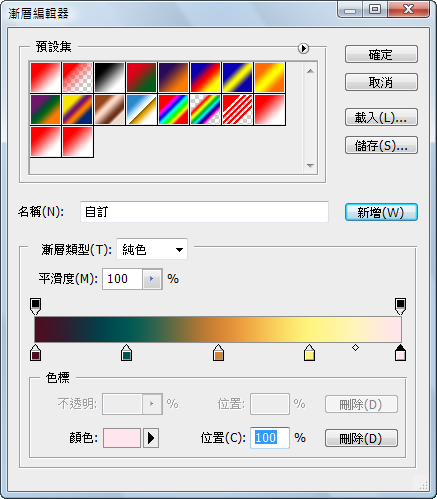437x499 pixels.
Task: Click the presets scrollbar down arrow
Action: 310,166
